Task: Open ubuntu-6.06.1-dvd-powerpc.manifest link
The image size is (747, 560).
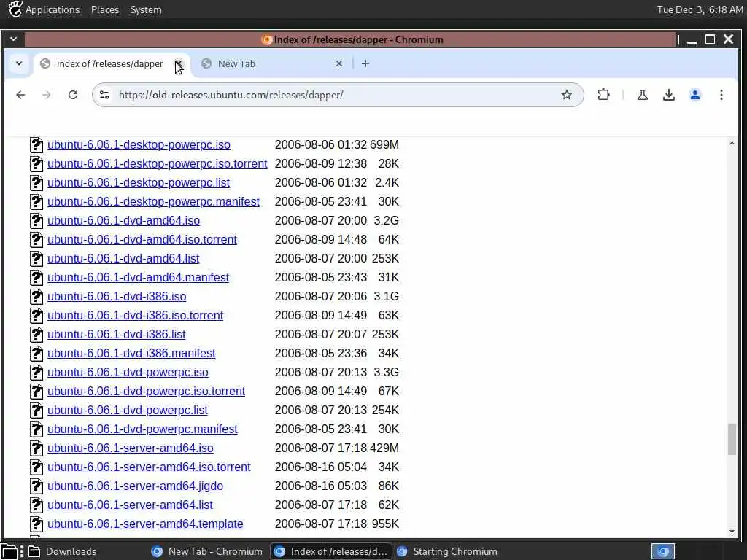Action: pyautogui.click(x=142, y=429)
